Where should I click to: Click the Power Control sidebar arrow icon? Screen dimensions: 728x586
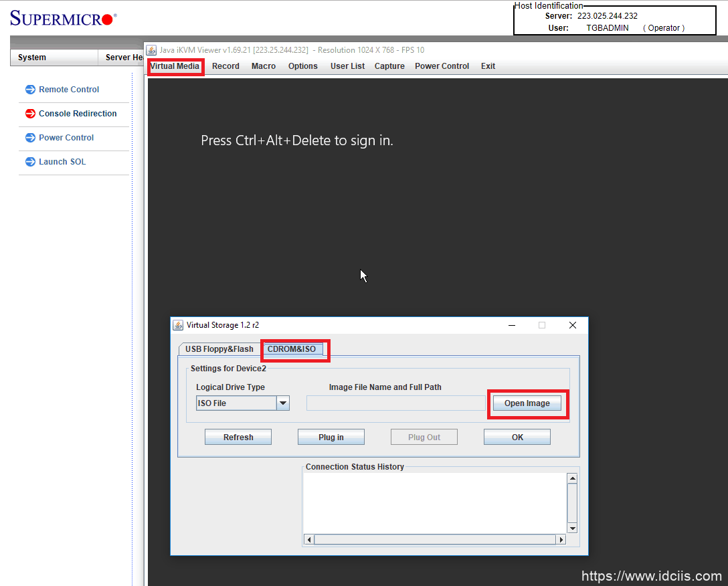[x=30, y=138]
